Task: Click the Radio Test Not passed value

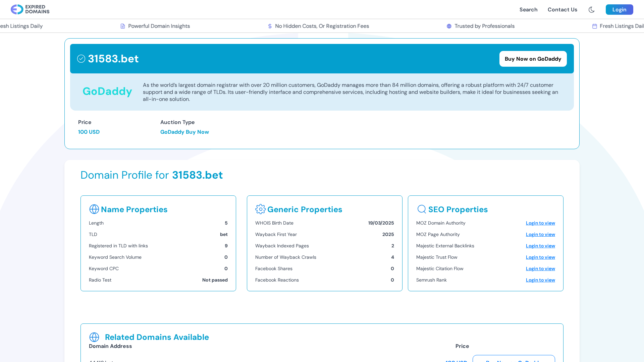Action: coord(215,280)
